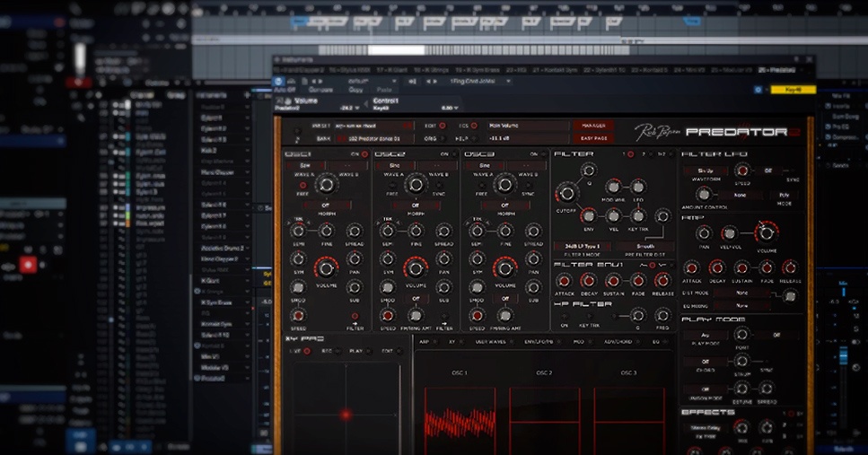Click the Filter LFO Speed knob

pos(742,171)
